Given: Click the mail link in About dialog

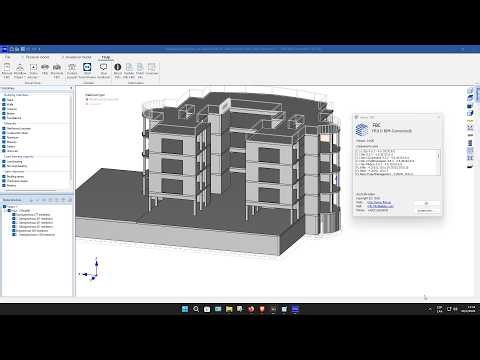Looking at the screenshot, I should coord(380,206).
